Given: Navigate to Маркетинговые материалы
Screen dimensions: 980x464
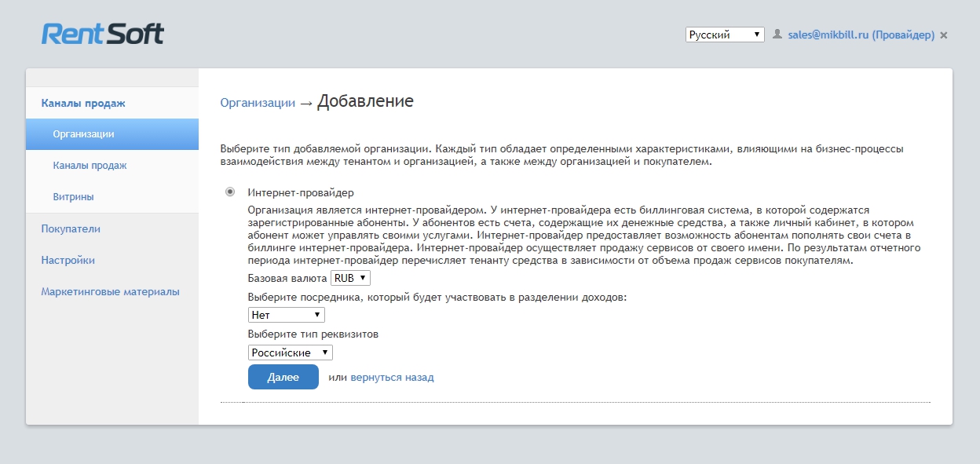Looking at the screenshot, I should (110, 291).
